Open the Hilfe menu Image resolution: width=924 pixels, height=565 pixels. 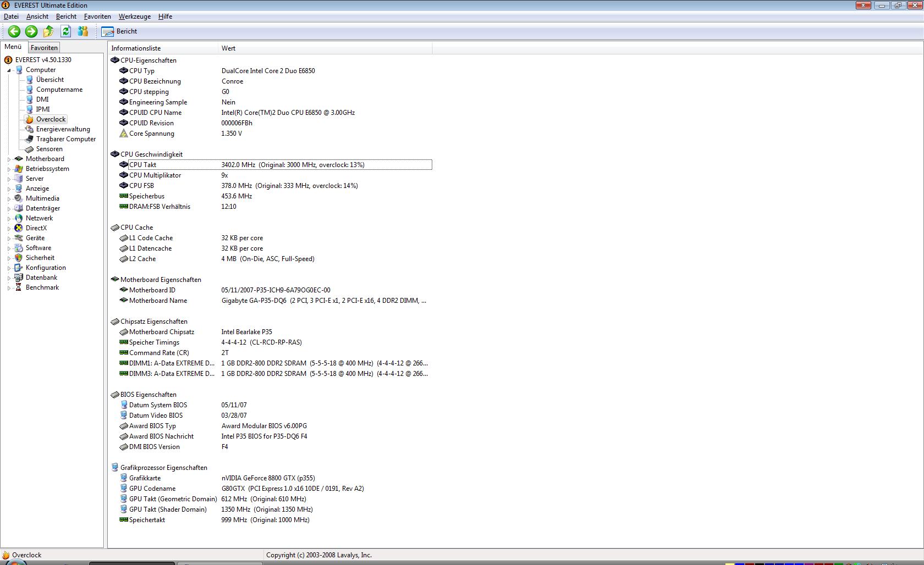click(x=166, y=16)
